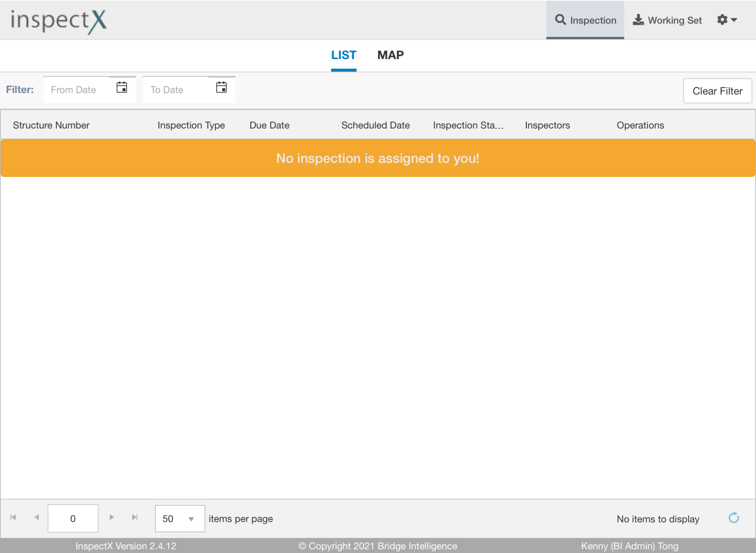Refresh the inspection list

734,518
